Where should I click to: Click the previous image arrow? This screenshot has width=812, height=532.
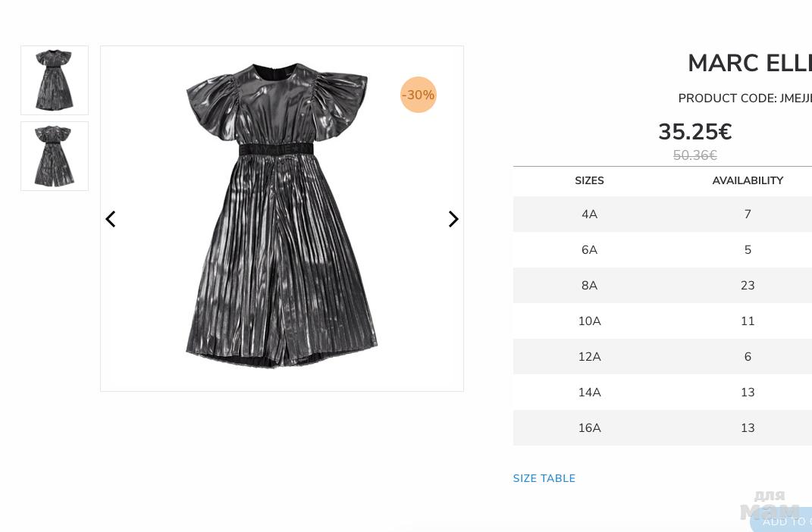tap(111, 219)
